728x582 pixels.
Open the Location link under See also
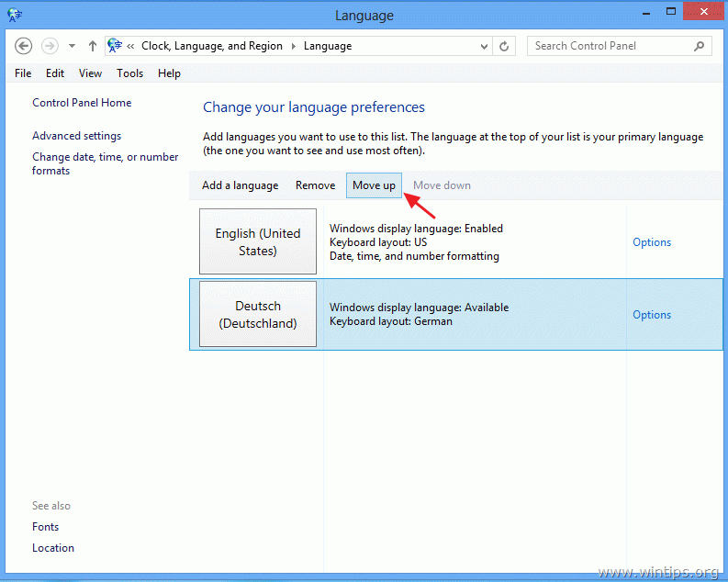click(x=53, y=548)
